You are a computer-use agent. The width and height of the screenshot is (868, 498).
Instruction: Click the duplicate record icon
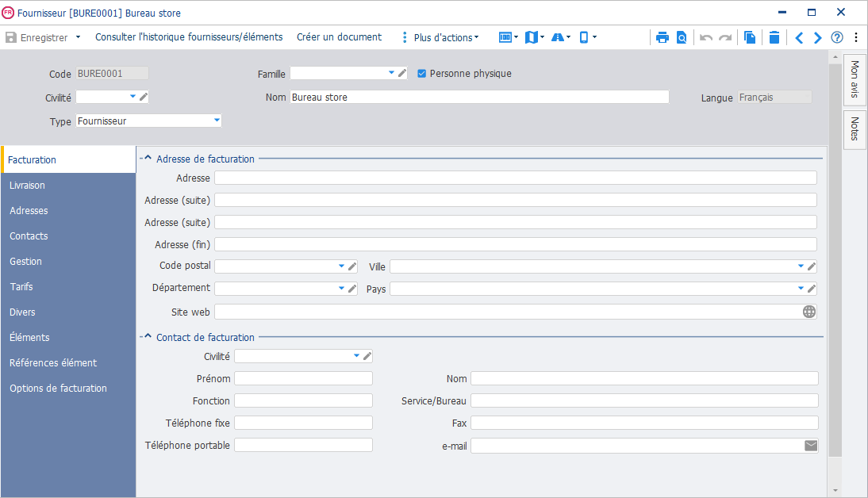[750, 37]
